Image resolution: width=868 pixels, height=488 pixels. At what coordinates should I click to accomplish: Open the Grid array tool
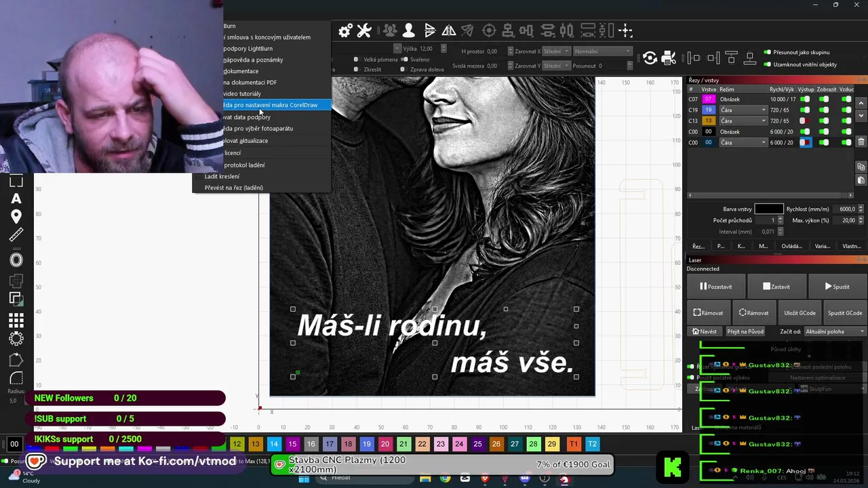[x=16, y=320]
